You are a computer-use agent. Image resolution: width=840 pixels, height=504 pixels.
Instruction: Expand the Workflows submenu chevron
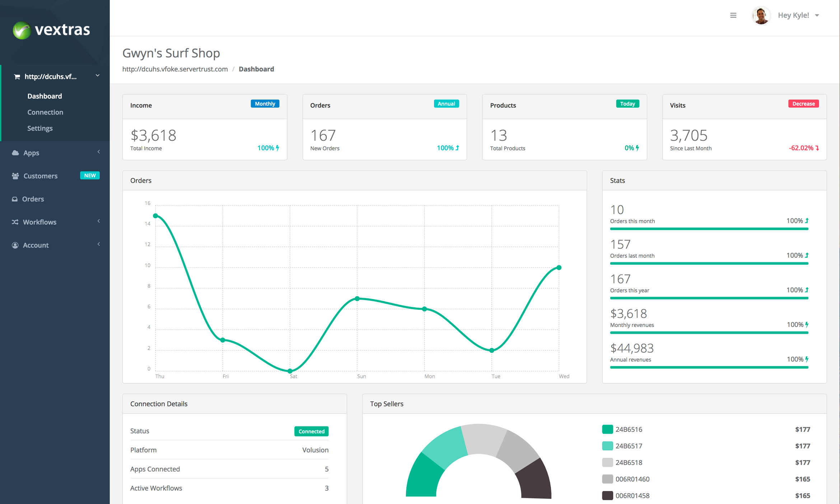click(99, 221)
